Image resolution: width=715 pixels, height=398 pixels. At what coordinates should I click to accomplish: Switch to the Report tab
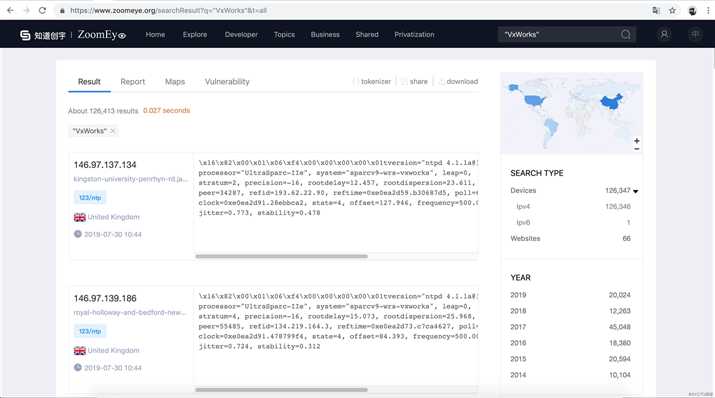click(x=133, y=82)
